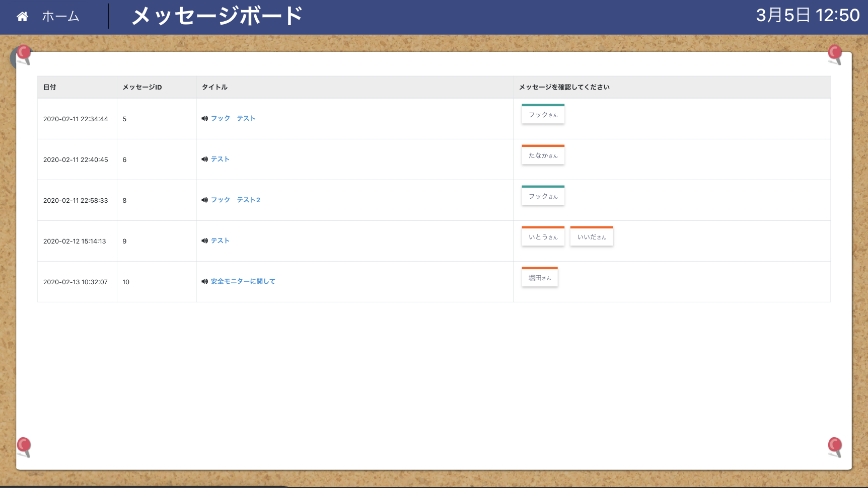Open the 安全モニターに関して message link
The image size is (868, 488).
point(243,282)
